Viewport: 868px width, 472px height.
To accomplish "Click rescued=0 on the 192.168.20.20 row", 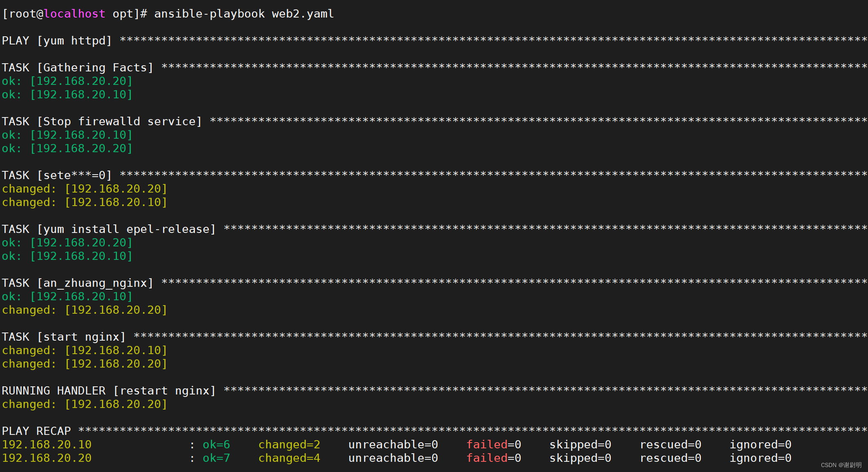I will pyautogui.click(x=671, y=458).
